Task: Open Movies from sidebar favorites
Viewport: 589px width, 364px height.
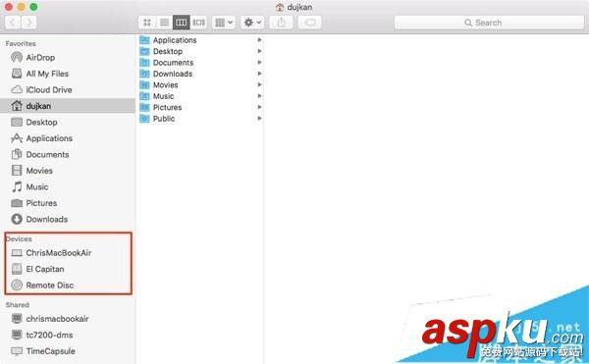Action: tap(68, 171)
